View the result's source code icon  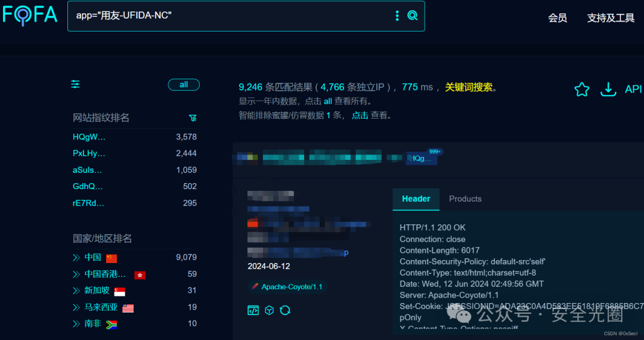pyautogui.click(x=253, y=310)
